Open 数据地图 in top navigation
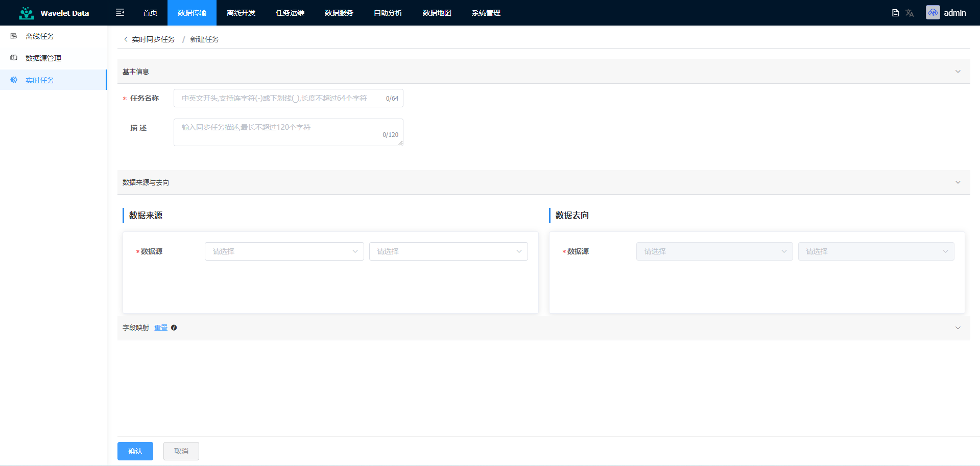This screenshot has width=980, height=466. tap(437, 13)
